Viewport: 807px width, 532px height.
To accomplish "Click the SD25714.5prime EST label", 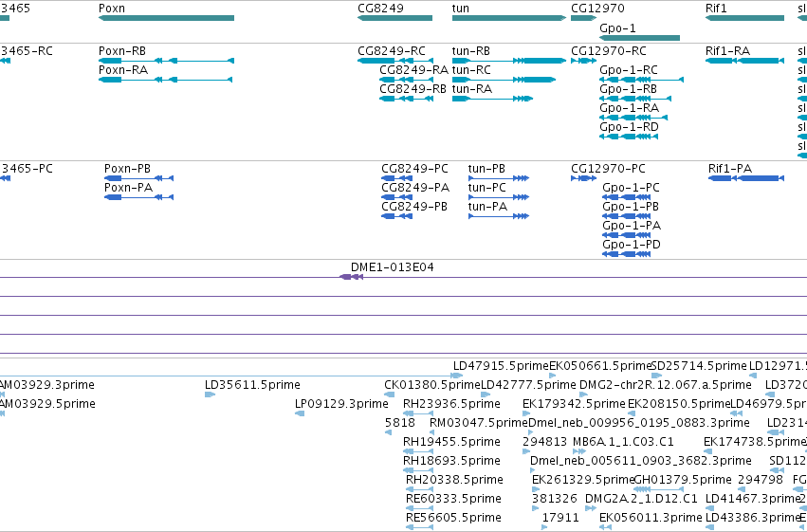I will (699, 366).
